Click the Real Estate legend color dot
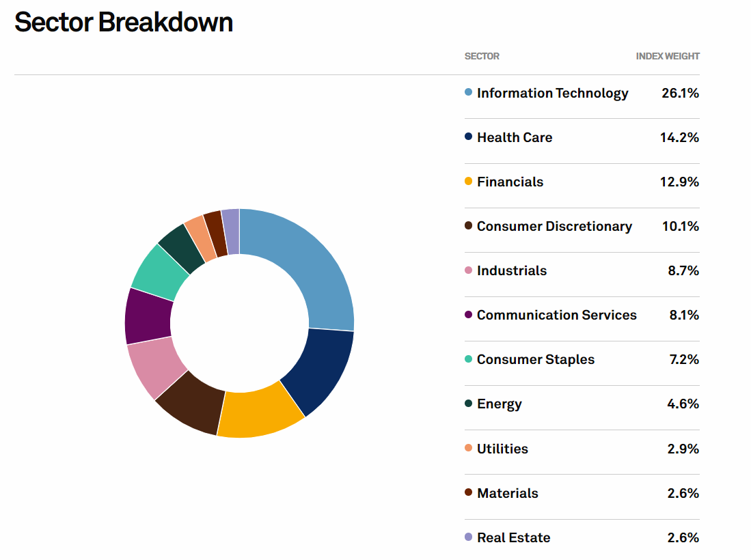751x560 pixels. 468,537
